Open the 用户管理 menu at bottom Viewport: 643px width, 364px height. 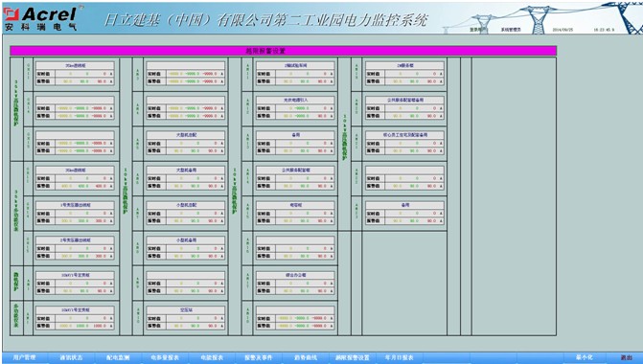[24, 358]
